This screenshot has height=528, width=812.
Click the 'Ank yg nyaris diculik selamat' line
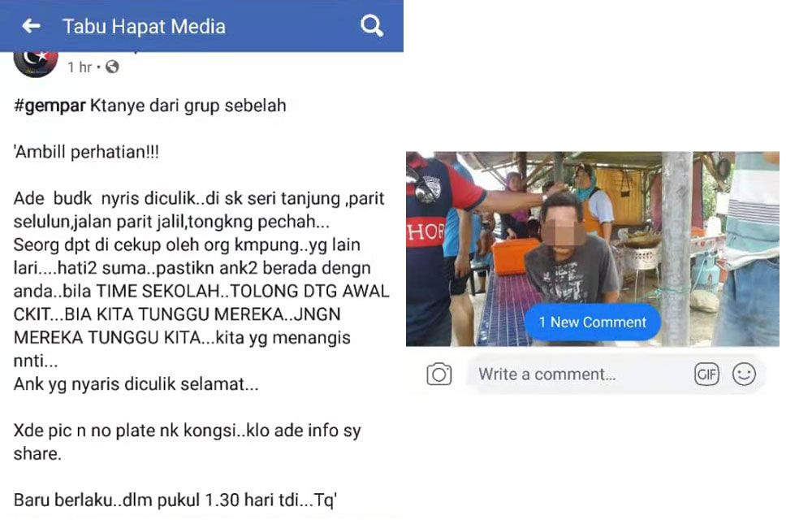pos(136,384)
